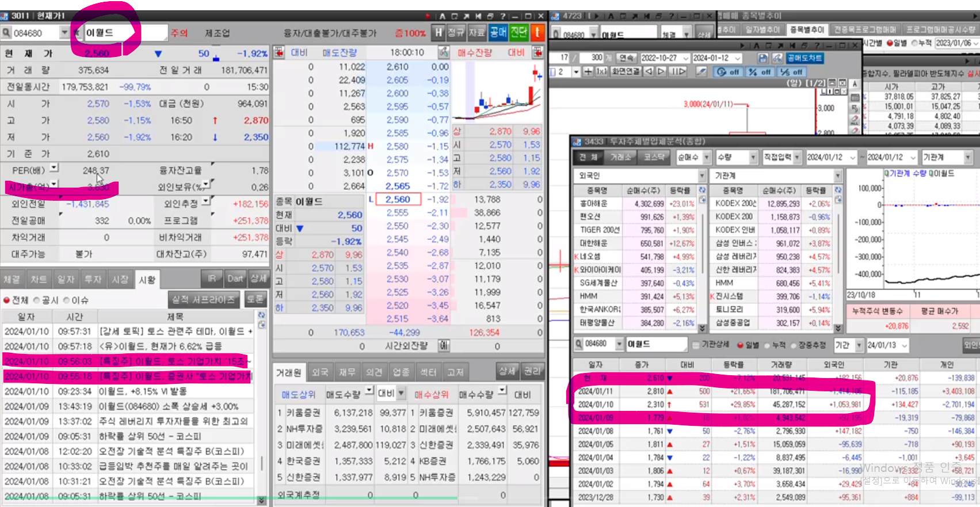
Task: Open the 외국인 investor type dropdown
Action: pos(702,175)
